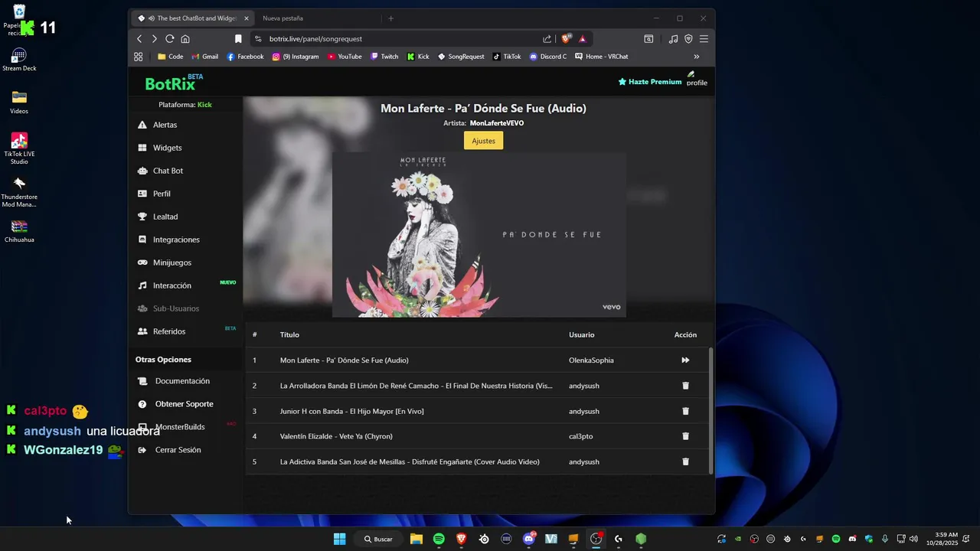
Task: Open the Code bookmarks folder
Action: click(x=170, y=57)
